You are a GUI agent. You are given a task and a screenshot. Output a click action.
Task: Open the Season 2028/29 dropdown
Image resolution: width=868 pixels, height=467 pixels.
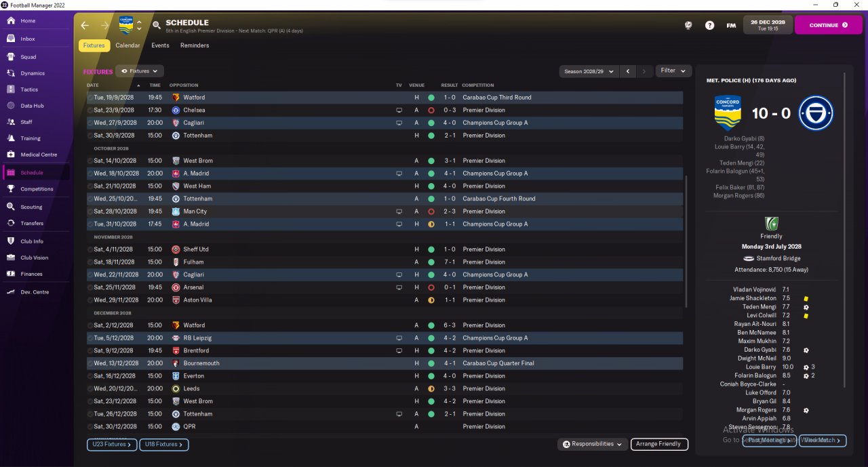pyautogui.click(x=589, y=70)
